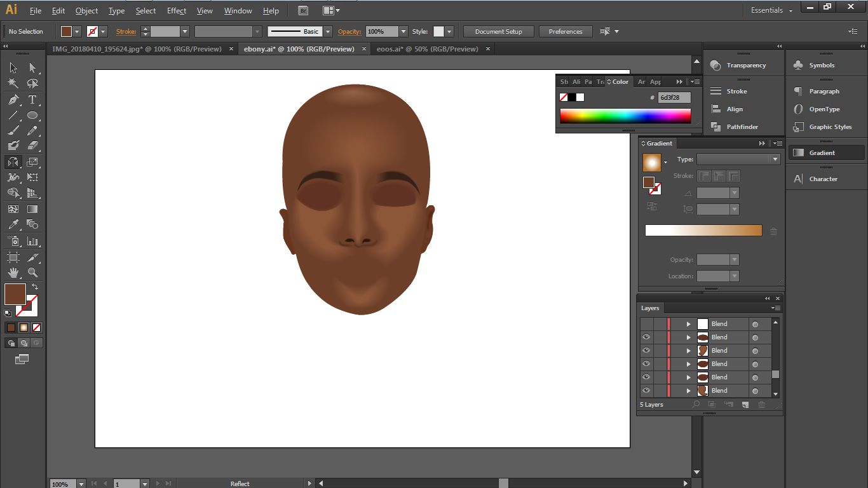The image size is (868, 488).
Task: Click the Document Setup button
Action: click(x=498, y=31)
